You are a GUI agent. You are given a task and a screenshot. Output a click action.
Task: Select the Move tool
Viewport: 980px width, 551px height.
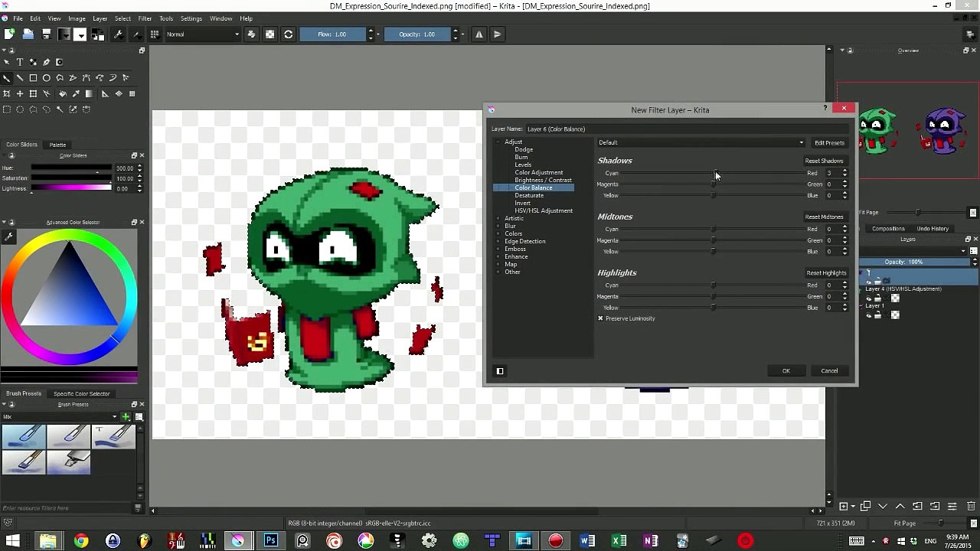20,93
